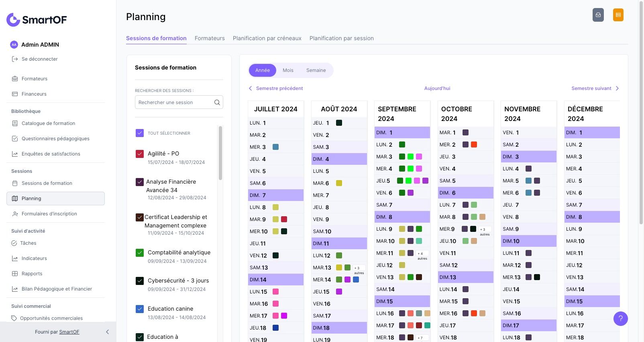Screen dimensions: 644x342
Task: Open the help question mark bubble
Action: coord(620,319)
